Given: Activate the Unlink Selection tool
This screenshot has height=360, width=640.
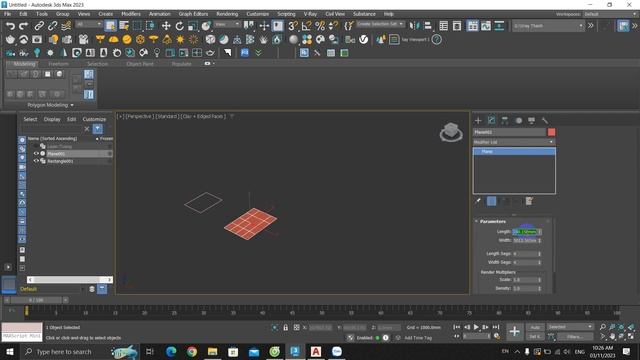Looking at the screenshot, I should pos(52,26).
